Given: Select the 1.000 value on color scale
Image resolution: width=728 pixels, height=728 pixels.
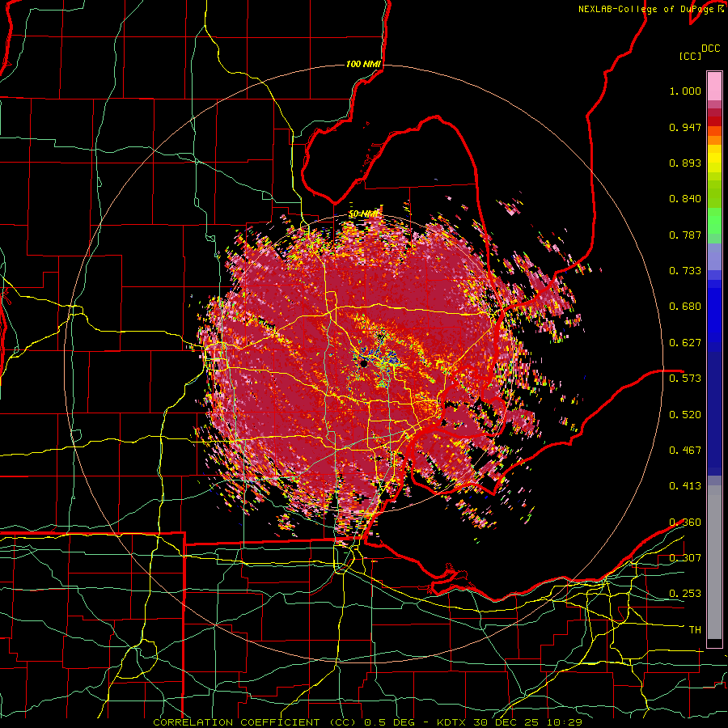Looking at the screenshot, I should pyautogui.click(x=685, y=91).
